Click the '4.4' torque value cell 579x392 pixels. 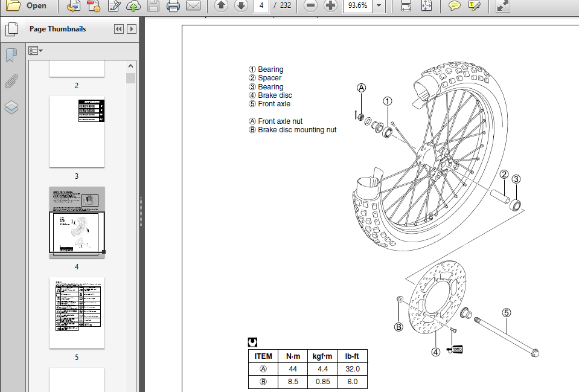pos(323,369)
